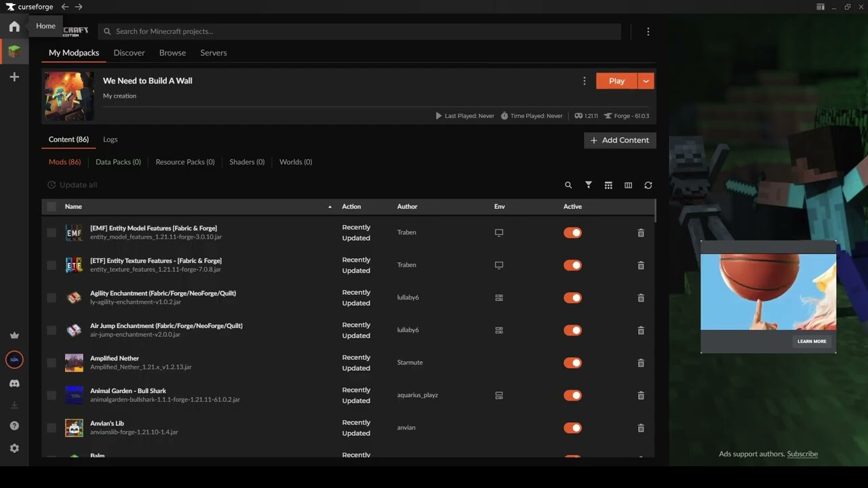This screenshot has width=868, height=488.
Task: Click the Add Content button
Action: [x=620, y=140]
